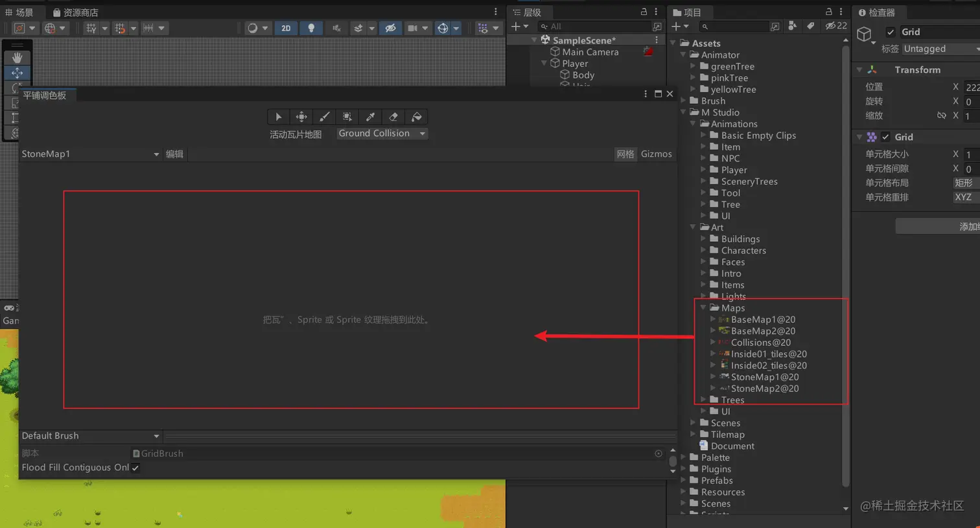Click the snap increment ruler icon
Screen dimensions: 980x528
(x=148, y=28)
